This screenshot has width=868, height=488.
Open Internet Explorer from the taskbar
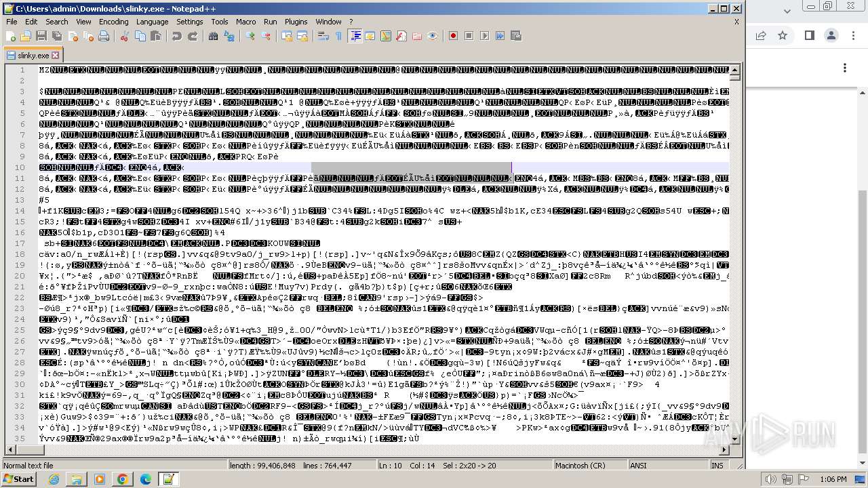click(54, 479)
